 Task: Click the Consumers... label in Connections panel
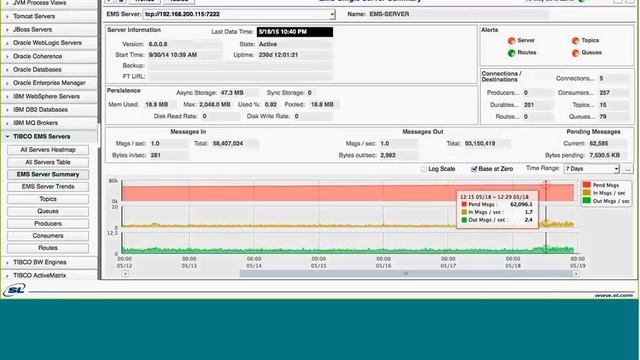576,93
